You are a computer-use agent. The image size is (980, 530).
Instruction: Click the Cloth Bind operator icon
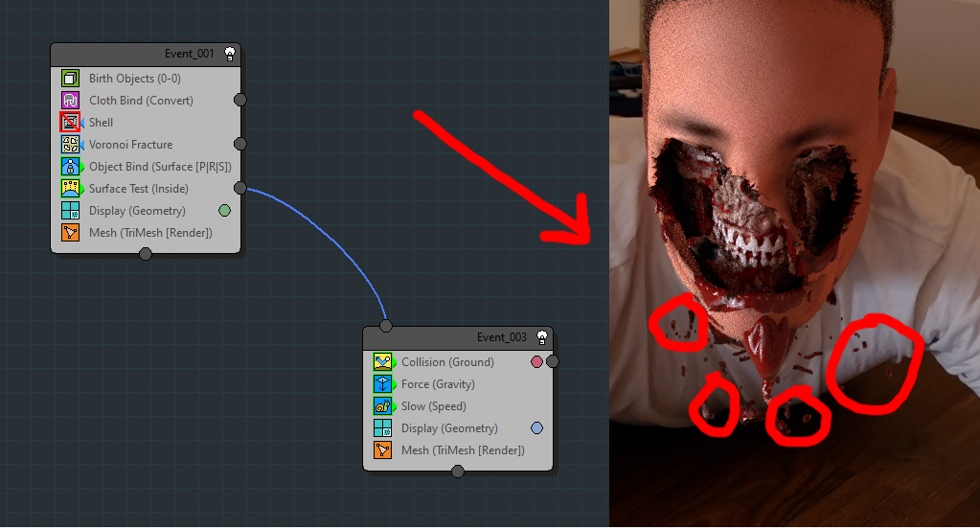click(x=70, y=100)
